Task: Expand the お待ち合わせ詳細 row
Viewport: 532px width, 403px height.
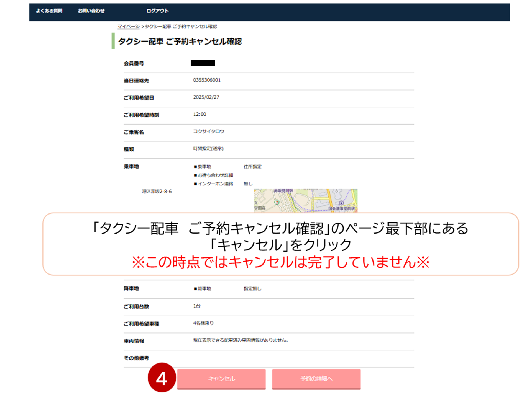Action: 213,175
